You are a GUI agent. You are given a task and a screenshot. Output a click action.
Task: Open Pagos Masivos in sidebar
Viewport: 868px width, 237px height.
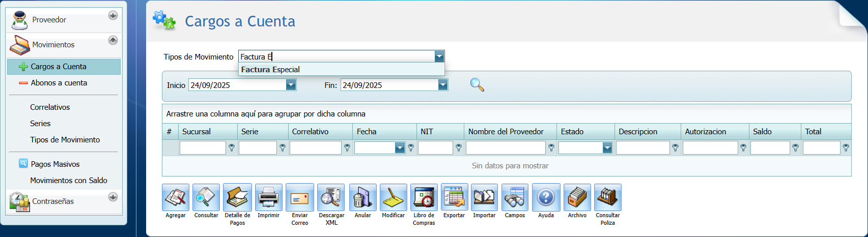[x=55, y=164]
